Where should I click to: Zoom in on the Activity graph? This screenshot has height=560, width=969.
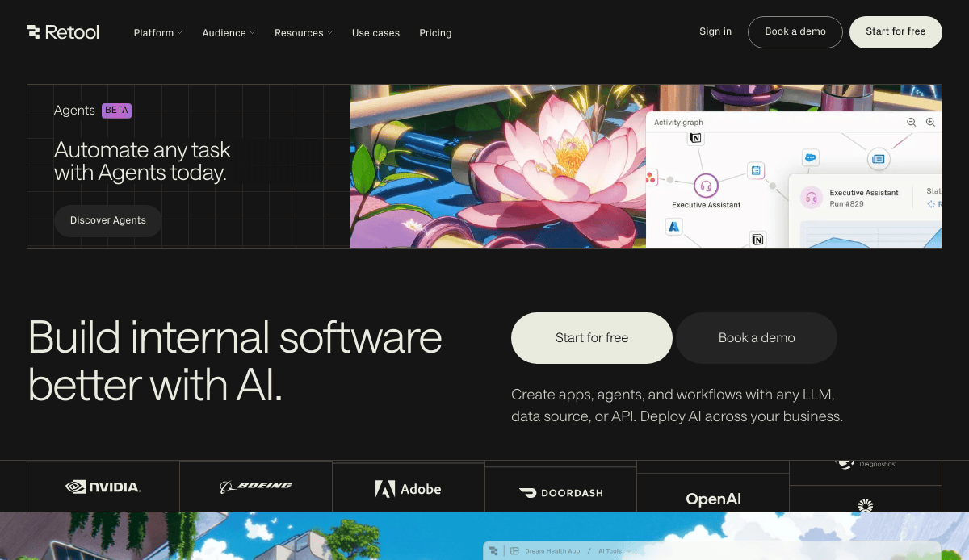coord(930,123)
